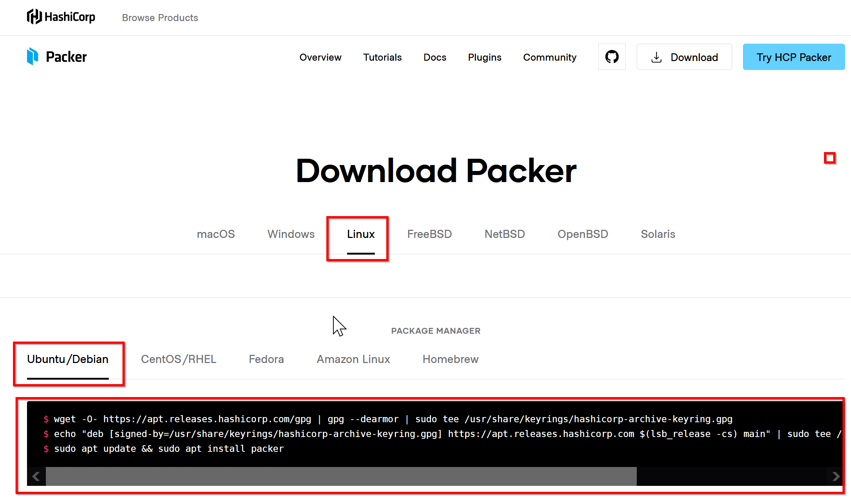Select Ubuntu/Debian package manager tab
The width and height of the screenshot is (851, 504).
click(x=68, y=359)
